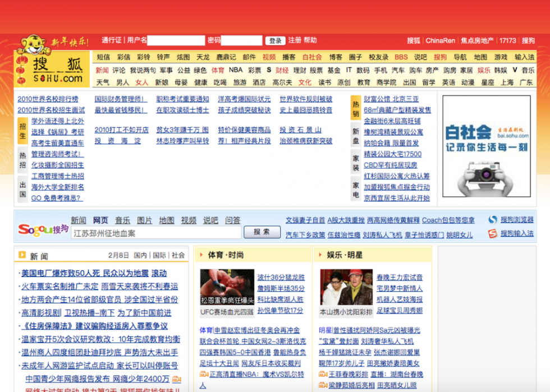Open 短信 in navigation bar

point(103,57)
